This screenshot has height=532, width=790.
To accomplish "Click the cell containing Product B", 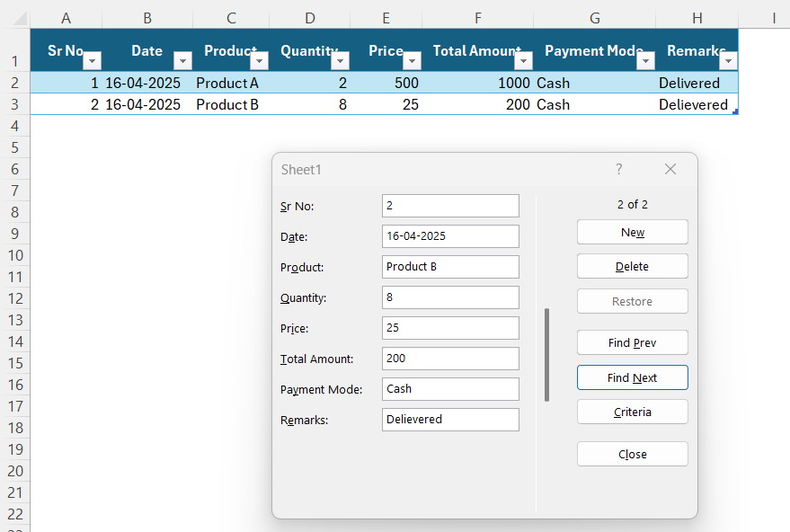I will click(x=231, y=104).
